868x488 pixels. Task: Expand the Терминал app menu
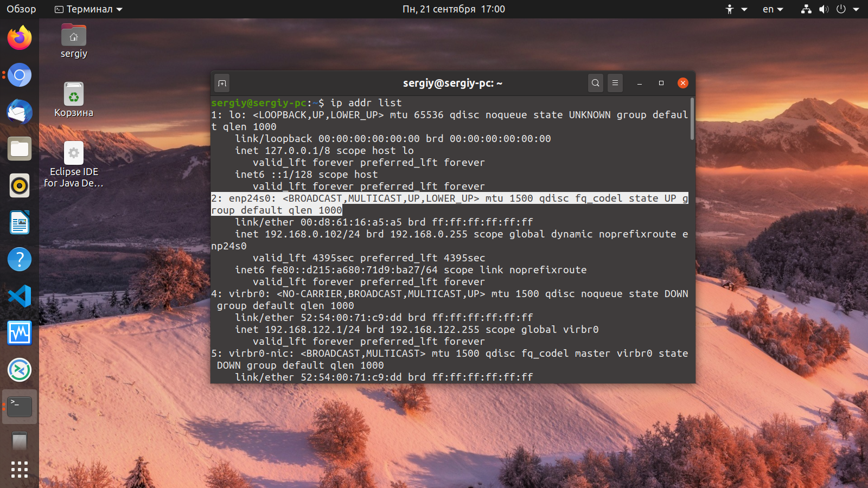point(89,9)
